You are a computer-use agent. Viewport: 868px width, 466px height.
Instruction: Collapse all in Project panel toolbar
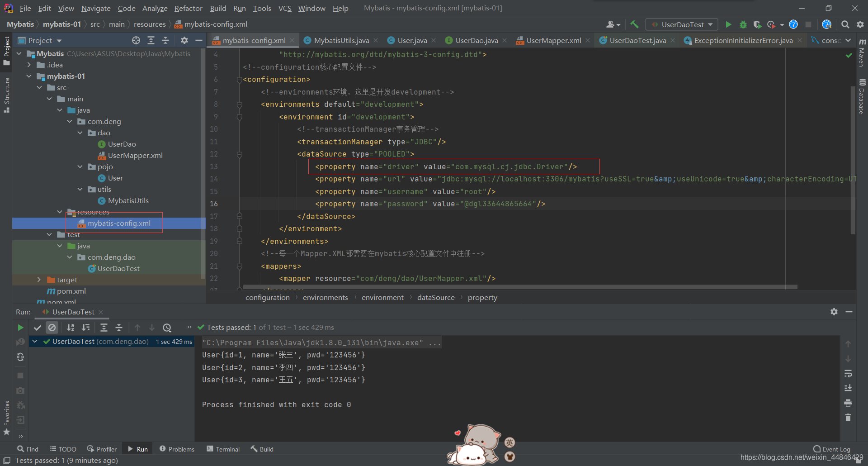[x=165, y=40]
